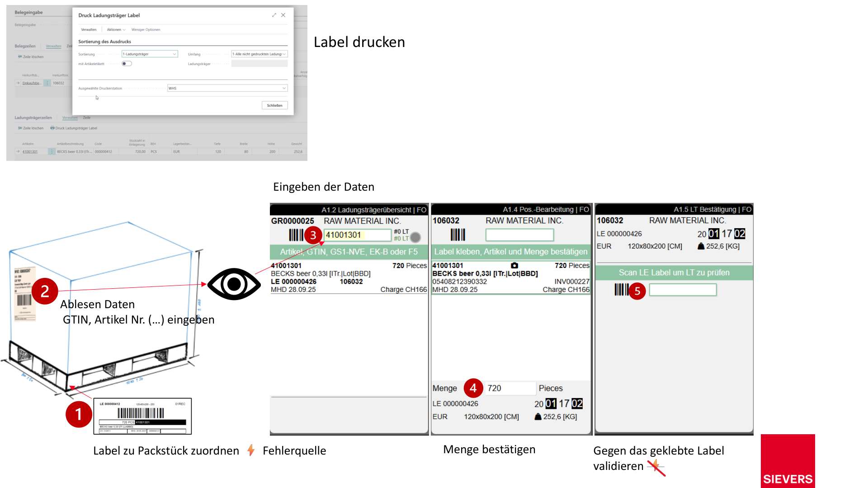Open the Verwalten menu in the dialog
Image resolution: width=868 pixels, height=488 pixels.
click(89, 30)
